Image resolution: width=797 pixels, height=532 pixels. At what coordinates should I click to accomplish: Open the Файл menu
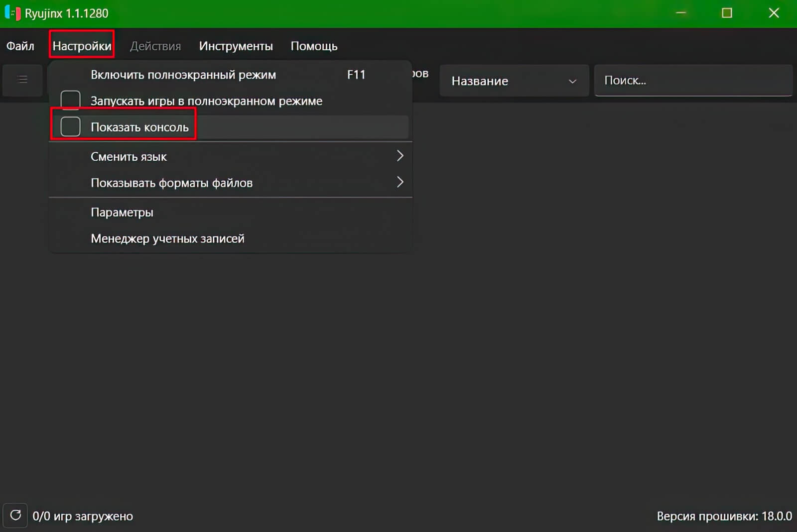pos(20,46)
